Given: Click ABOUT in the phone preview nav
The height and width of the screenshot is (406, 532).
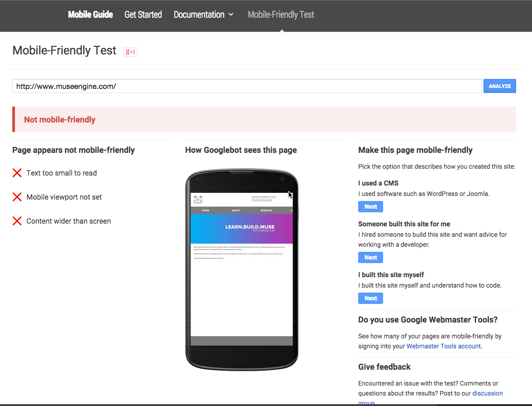Looking at the screenshot, I should tap(236, 210).
